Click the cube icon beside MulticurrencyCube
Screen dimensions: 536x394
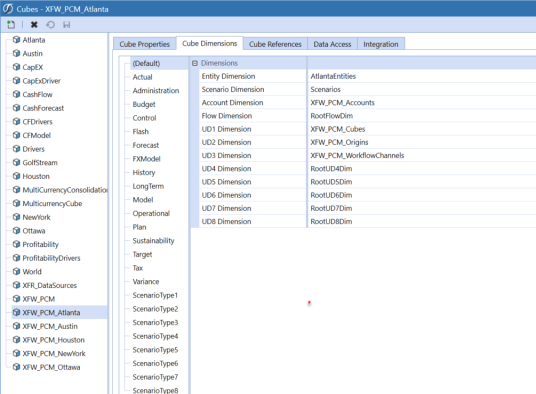16,203
